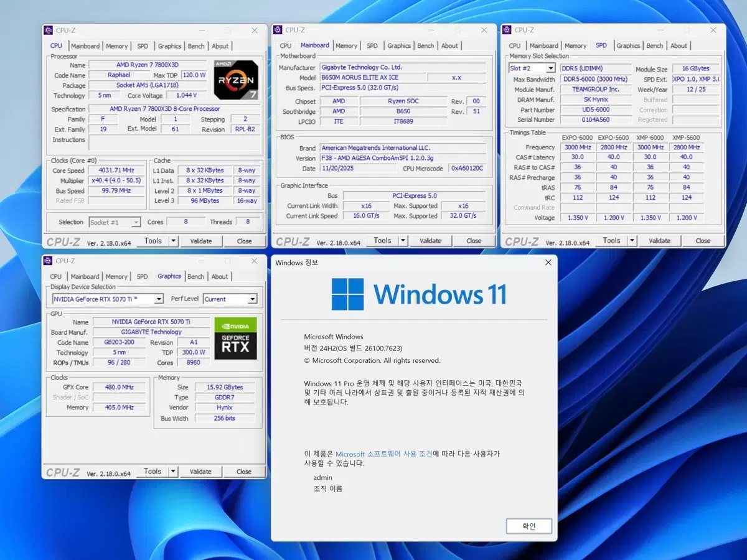Open the About tab in the Mainboard window
The height and width of the screenshot is (560, 747).
449,45
